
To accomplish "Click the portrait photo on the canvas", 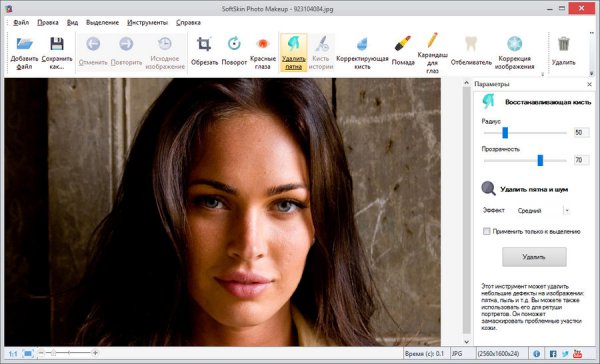I will point(222,212).
